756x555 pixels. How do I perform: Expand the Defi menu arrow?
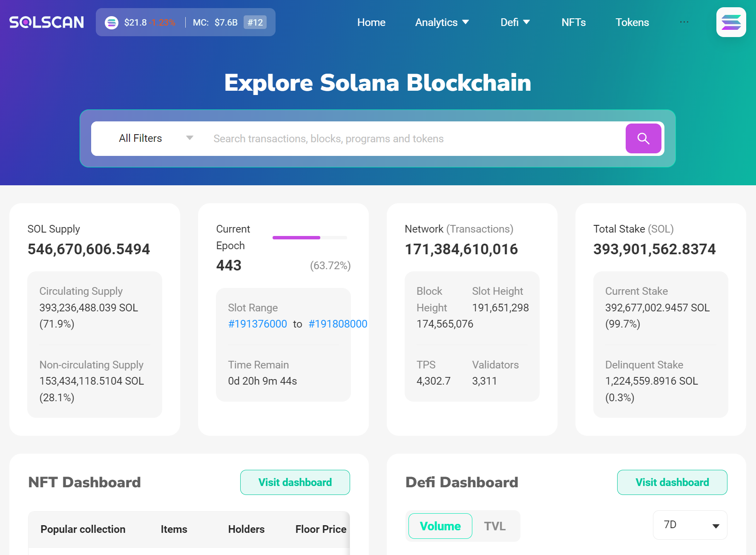point(526,22)
